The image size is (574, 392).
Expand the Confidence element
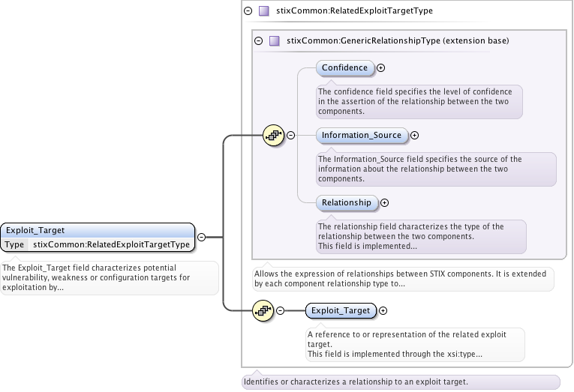coord(380,67)
